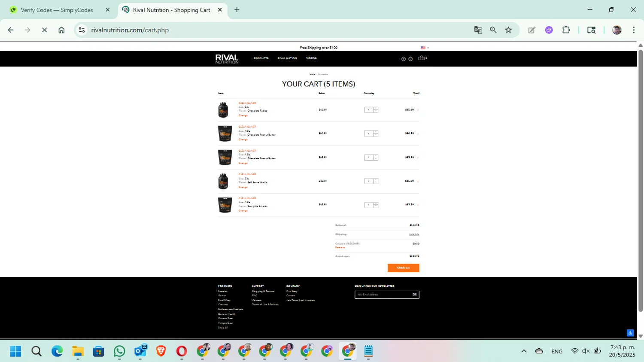Open the FAQ footer link
Image resolution: width=644 pixels, height=362 pixels.
tap(255, 296)
